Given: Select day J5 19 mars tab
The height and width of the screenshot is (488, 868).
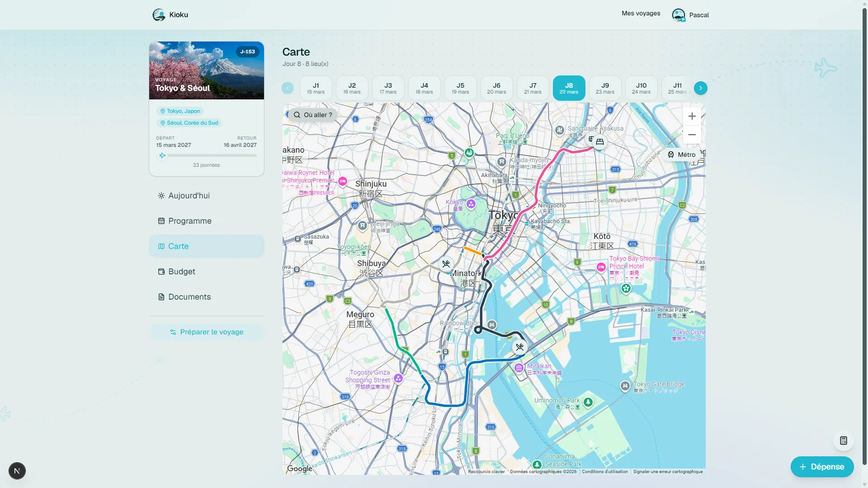Looking at the screenshot, I should pos(460,88).
